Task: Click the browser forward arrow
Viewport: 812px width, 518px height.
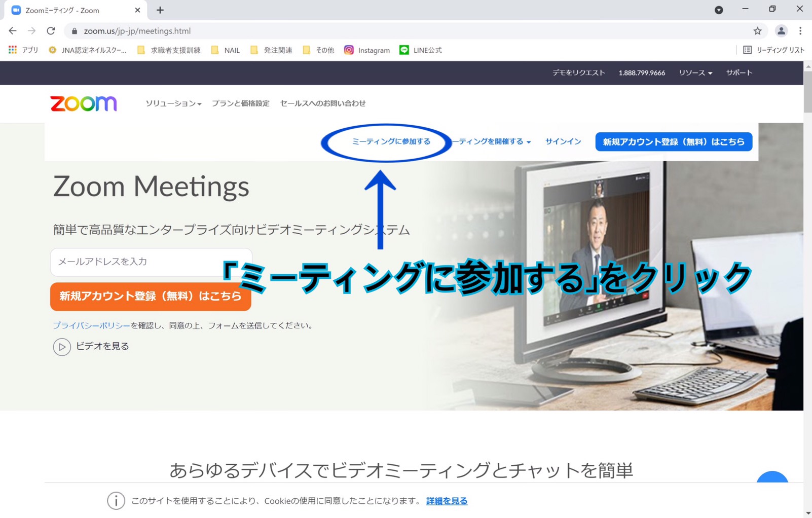Action: [x=31, y=31]
